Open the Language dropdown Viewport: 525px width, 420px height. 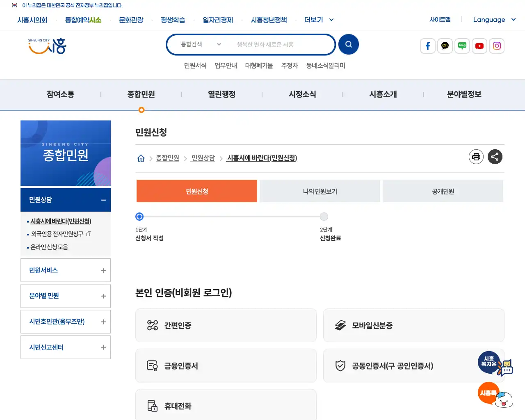494,20
